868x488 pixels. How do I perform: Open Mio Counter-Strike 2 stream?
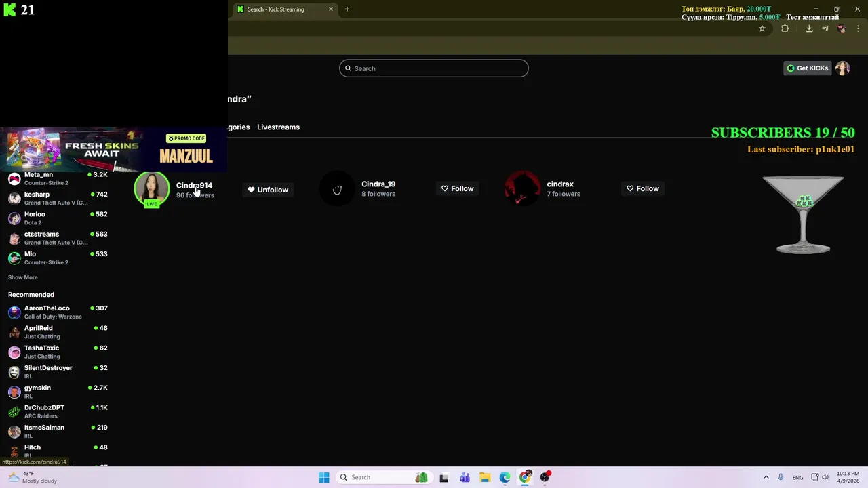coord(58,258)
